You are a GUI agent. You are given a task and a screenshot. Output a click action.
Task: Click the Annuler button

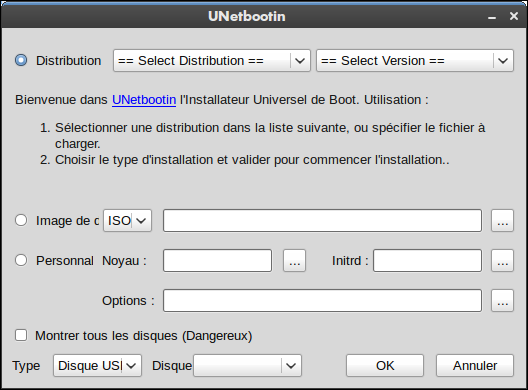pos(475,365)
